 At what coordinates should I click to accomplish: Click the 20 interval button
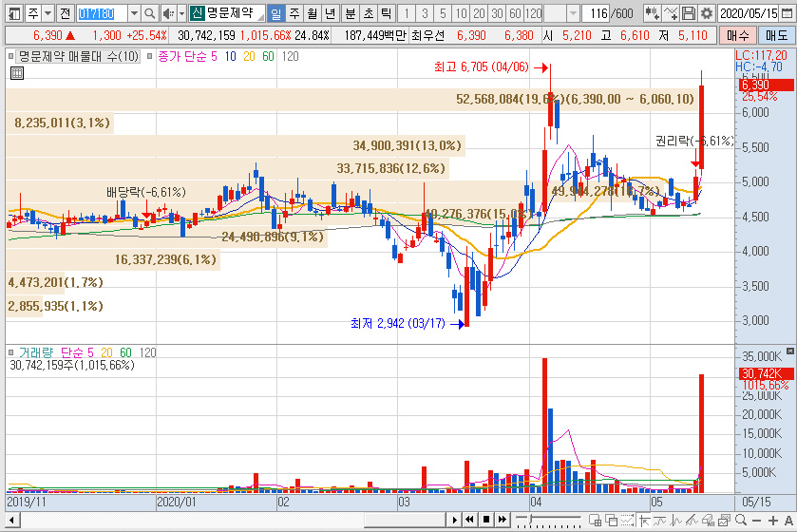[479, 13]
